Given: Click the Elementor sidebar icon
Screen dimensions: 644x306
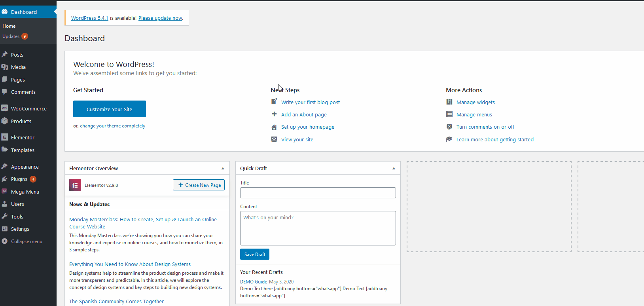Looking at the screenshot, I should coord(5,137).
